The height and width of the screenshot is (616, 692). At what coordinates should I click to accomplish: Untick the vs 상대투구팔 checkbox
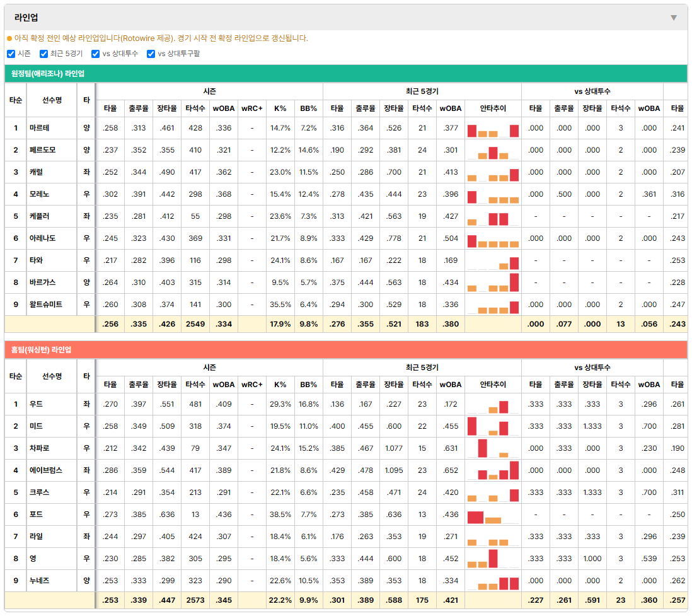click(151, 54)
